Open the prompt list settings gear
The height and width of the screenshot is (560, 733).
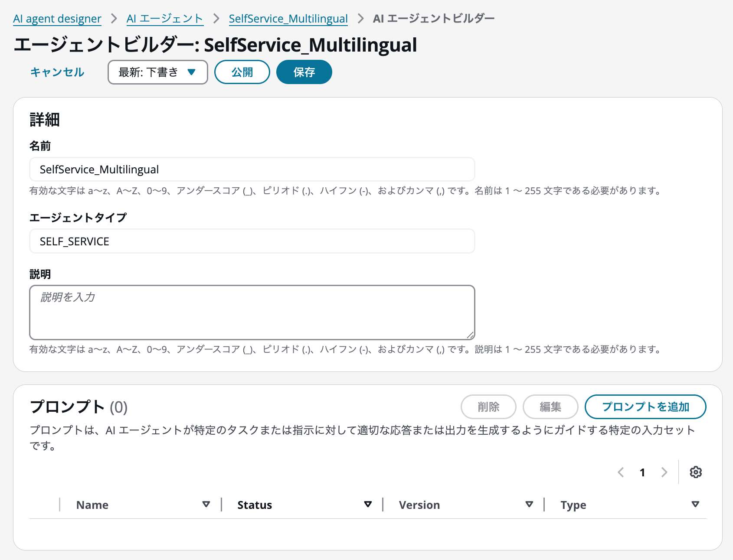click(696, 472)
